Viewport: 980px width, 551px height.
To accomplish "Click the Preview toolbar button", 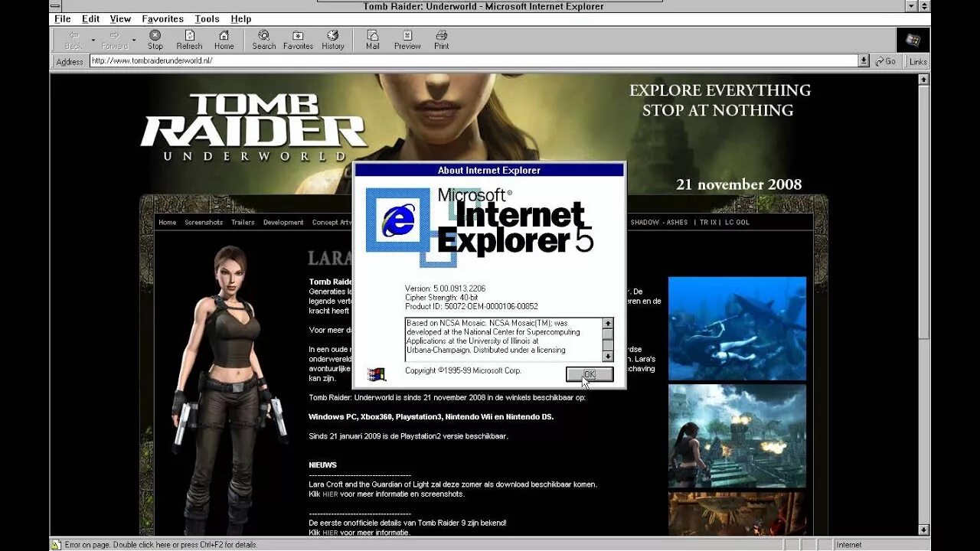I will pyautogui.click(x=407, y=40).
